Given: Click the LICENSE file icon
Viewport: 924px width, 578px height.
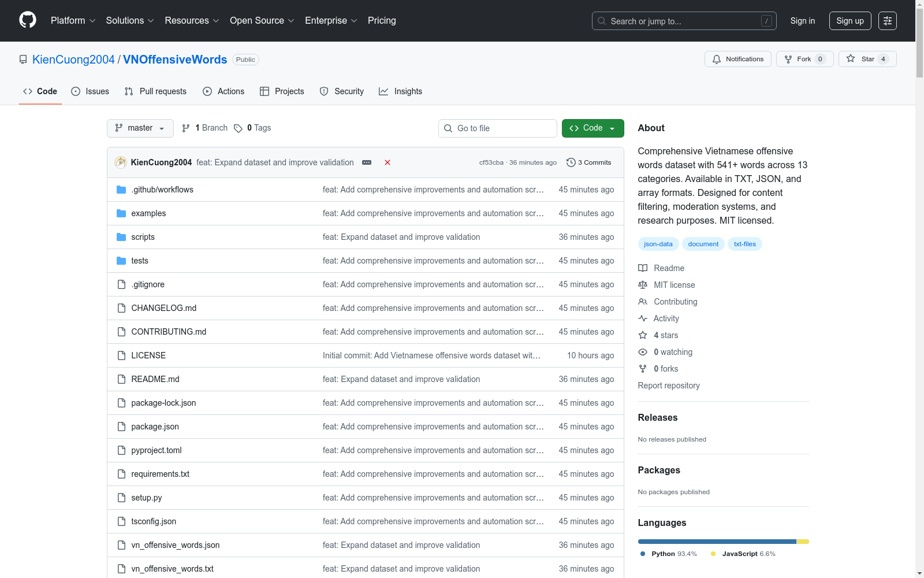Looking at the screenshot, I should [x=121, y=355].
